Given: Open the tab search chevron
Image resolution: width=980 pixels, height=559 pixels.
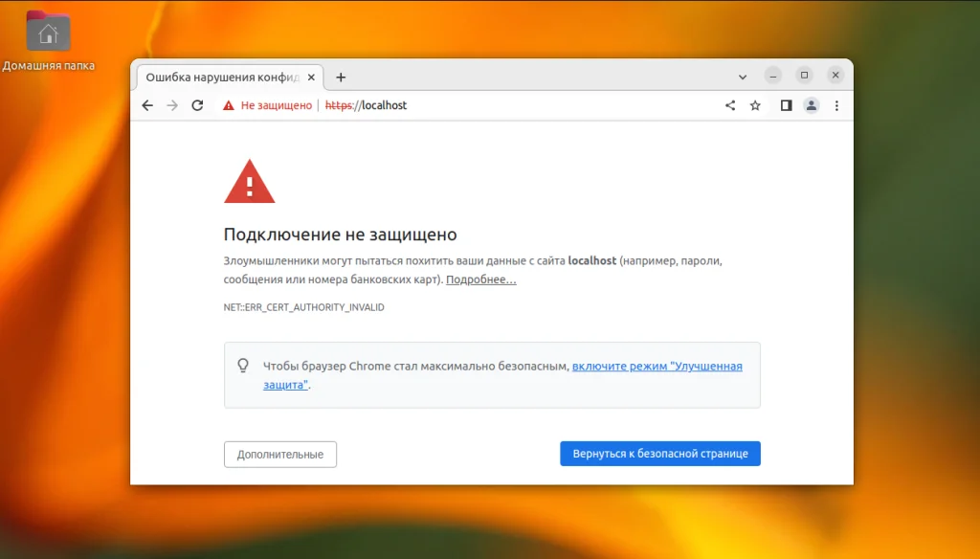Looking at the screenshot, I should point(743,77).
